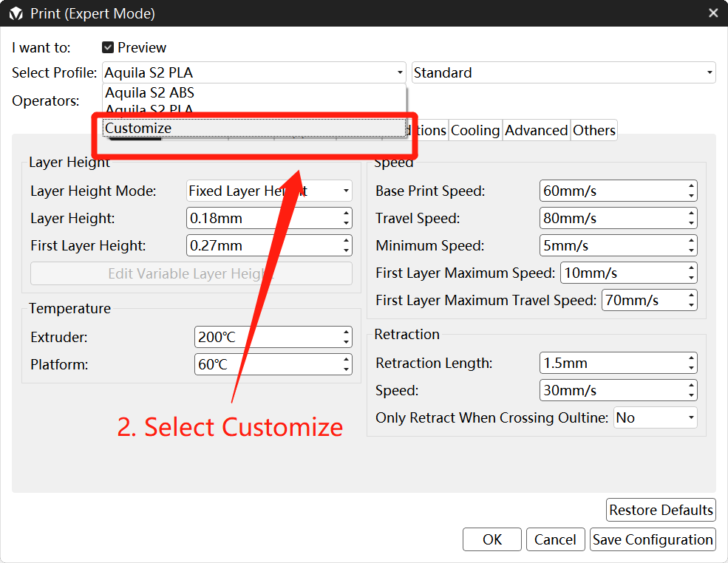
Task: Click the app logo in the title bar
Action: coord(16,13)
